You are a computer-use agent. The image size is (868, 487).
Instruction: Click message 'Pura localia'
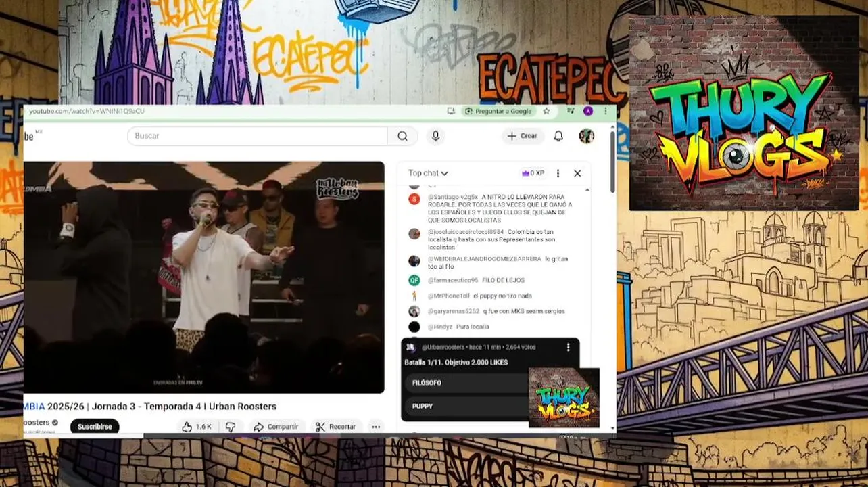[473, 327]
